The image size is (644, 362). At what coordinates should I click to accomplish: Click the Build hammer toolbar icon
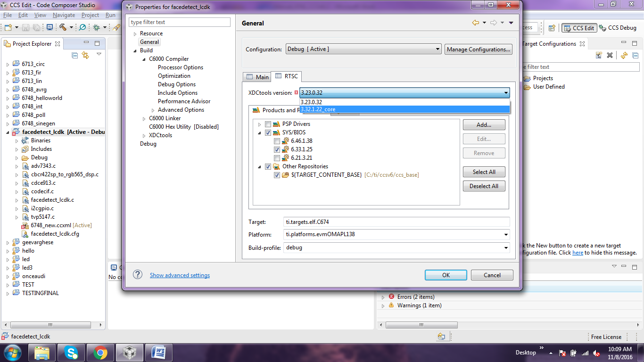[x=63, y=27]
